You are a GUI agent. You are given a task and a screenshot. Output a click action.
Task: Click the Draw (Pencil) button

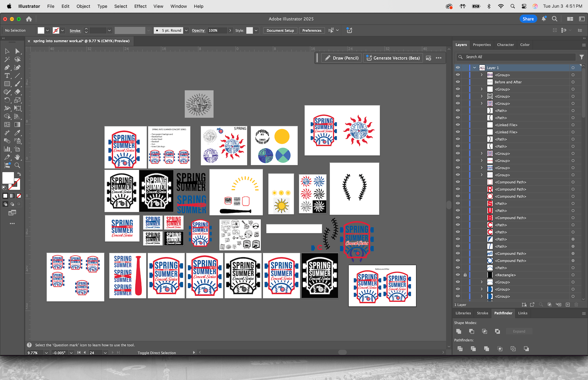click(341, 58)
